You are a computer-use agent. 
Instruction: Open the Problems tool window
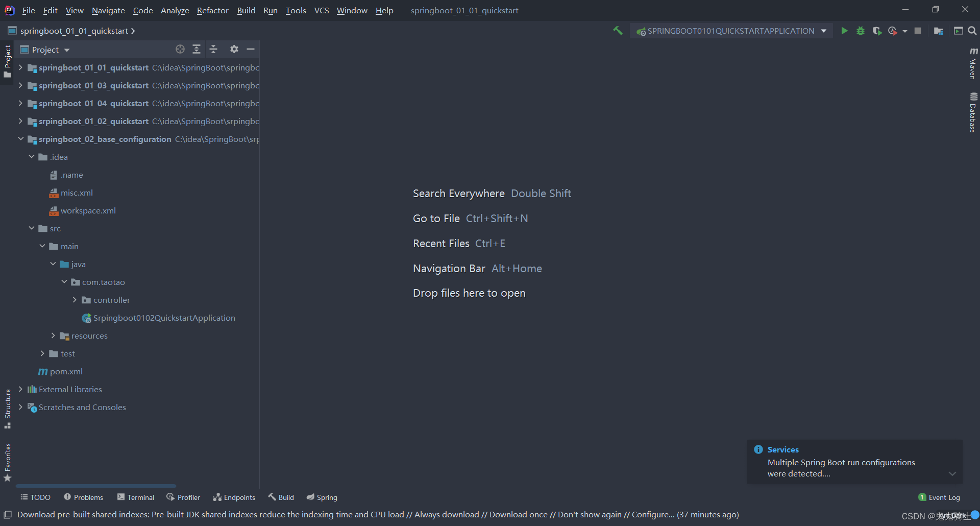(x=83, y=497)
